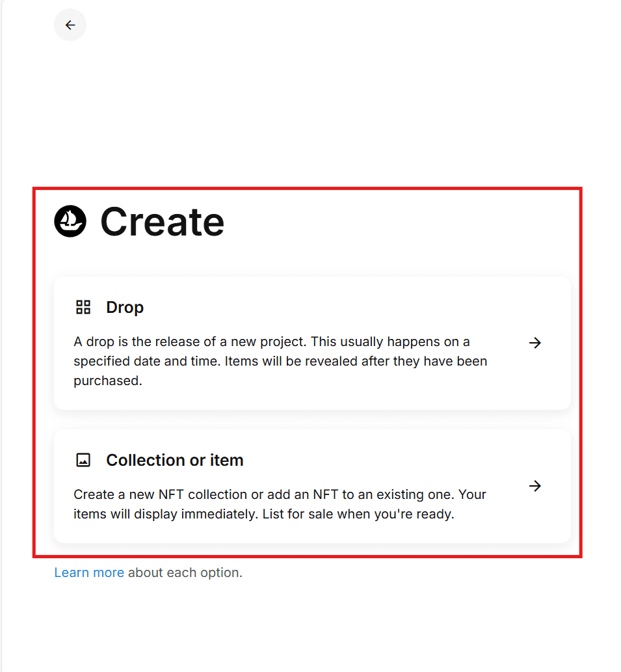Click the description "Create a new NFT collection"
The width and height of the screenshot is (621, 672).
(280, 504)
